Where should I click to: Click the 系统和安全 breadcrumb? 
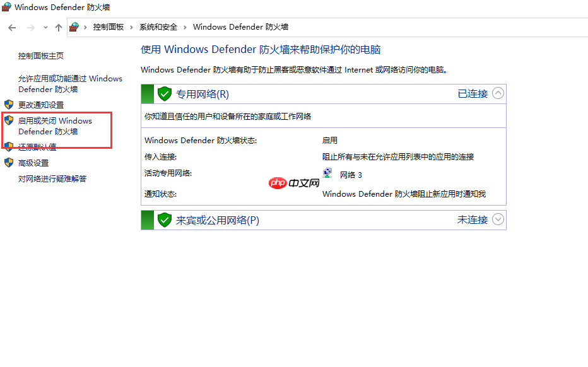click(158, 27)
